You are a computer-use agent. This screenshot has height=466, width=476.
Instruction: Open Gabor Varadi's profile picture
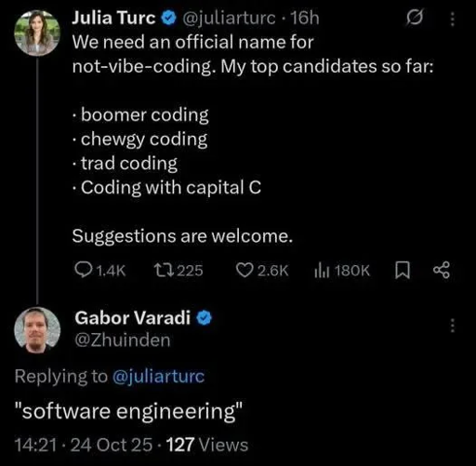pyautogui.click(x=37, y=330)
